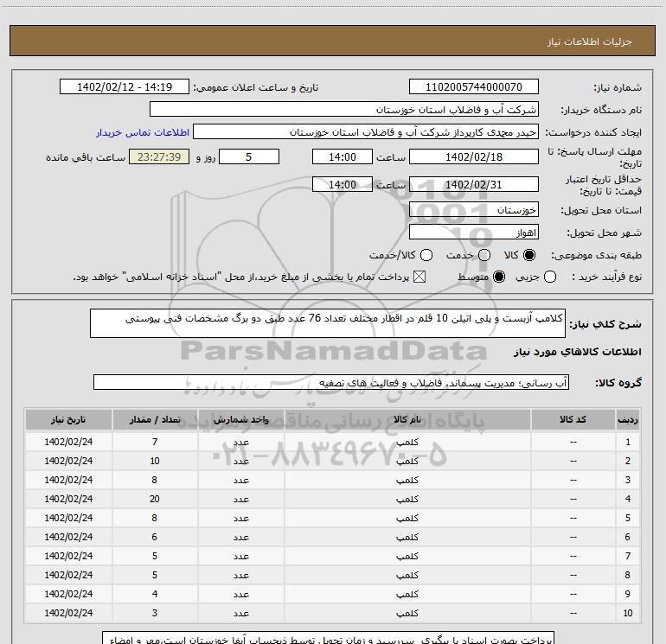Image resolution: width=666 pixels, height=644 pixels.
Task: Open the buyer contact information link
Action: point(143,132)
